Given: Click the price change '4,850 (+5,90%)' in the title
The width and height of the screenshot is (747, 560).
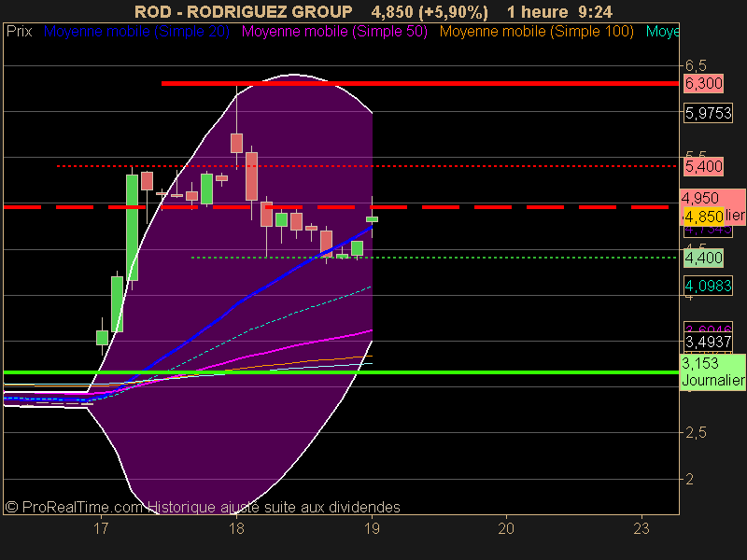Looking at the screenshot, I should point(430,12).
